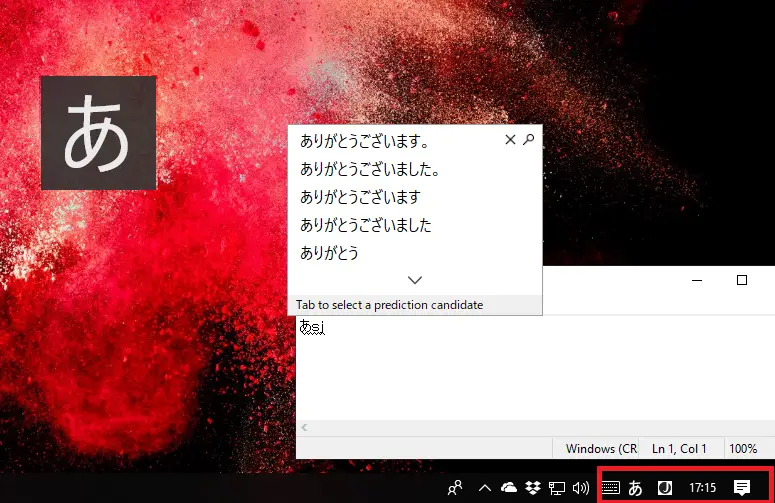The height and width of the screenshot is (503, 775).
Task: Click Notepad horizontal scrollbar left arrow
Action: tap(304, 427)
